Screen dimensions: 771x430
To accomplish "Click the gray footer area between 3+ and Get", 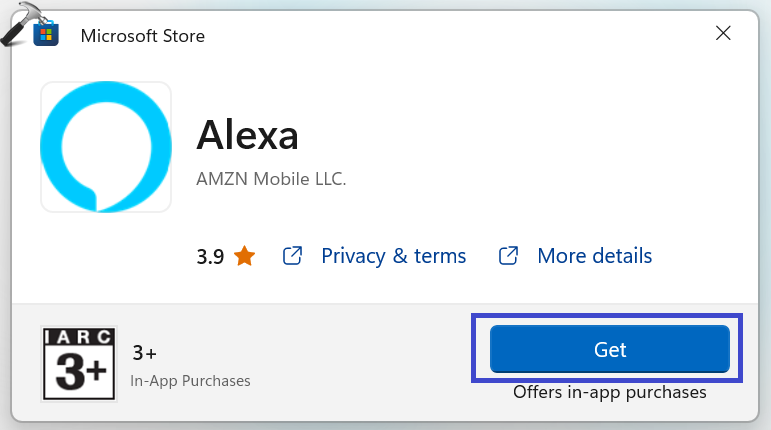I will (x=360, y=360).
